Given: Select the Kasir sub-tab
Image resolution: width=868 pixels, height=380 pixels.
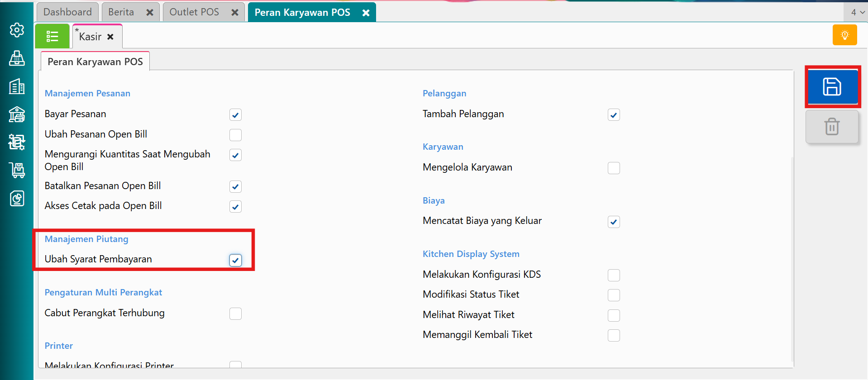Looking at the screenshot, I should tap(90, 37).
